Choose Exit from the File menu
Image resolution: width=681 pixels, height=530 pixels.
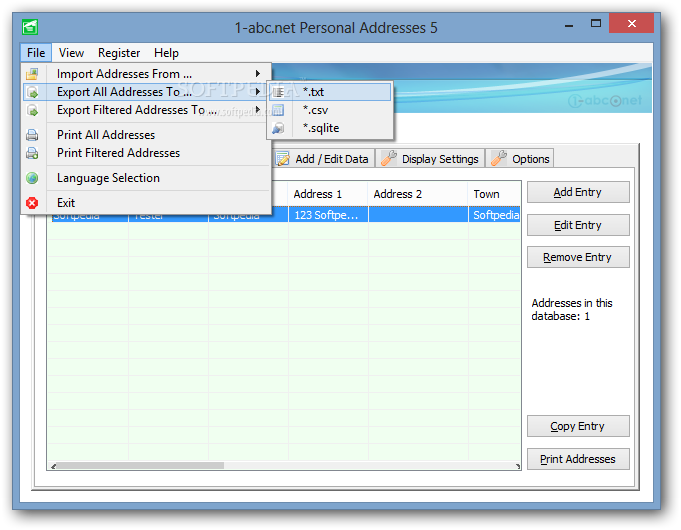(x=146, y=203)
